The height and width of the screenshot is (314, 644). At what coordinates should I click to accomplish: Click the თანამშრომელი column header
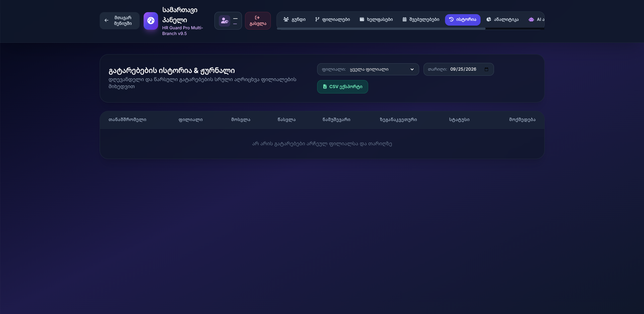pos(127,120)
